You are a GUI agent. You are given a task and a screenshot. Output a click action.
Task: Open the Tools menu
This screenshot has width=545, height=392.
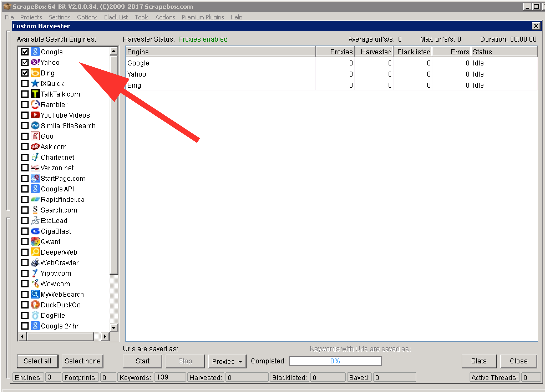coord(141,17)
